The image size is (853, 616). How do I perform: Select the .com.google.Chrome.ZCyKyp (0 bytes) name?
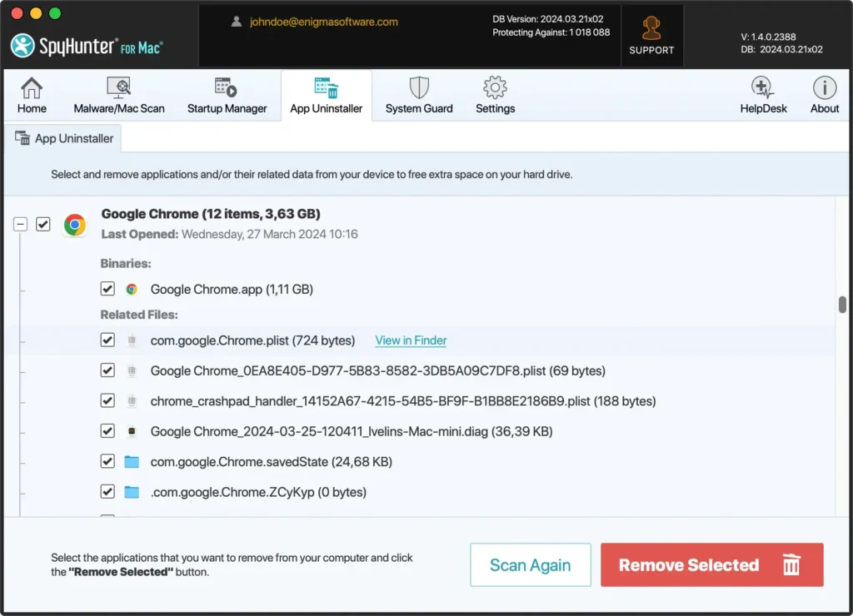coord(258,492)
